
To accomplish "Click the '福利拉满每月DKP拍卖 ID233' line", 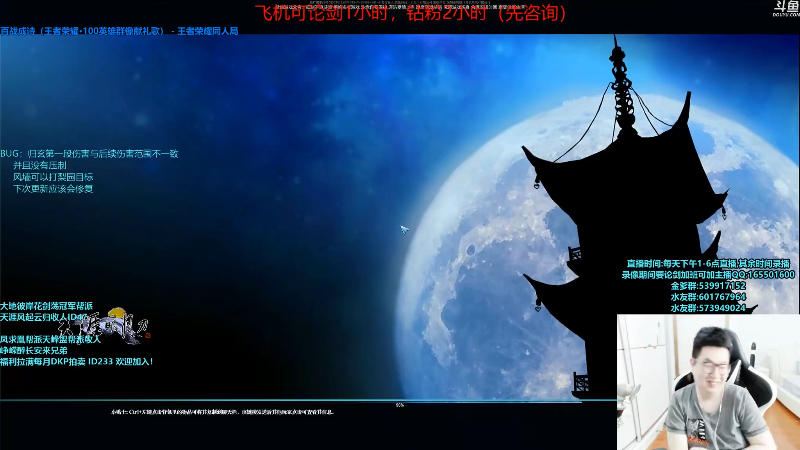I will [77, 362].
